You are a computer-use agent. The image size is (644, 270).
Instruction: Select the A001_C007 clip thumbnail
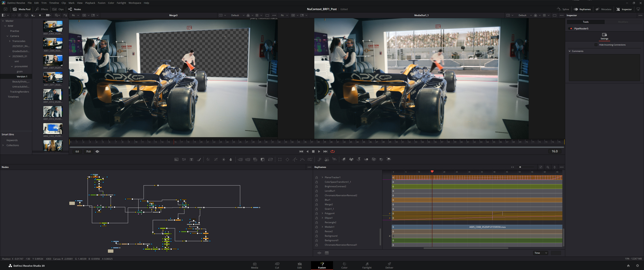point(53,60)
